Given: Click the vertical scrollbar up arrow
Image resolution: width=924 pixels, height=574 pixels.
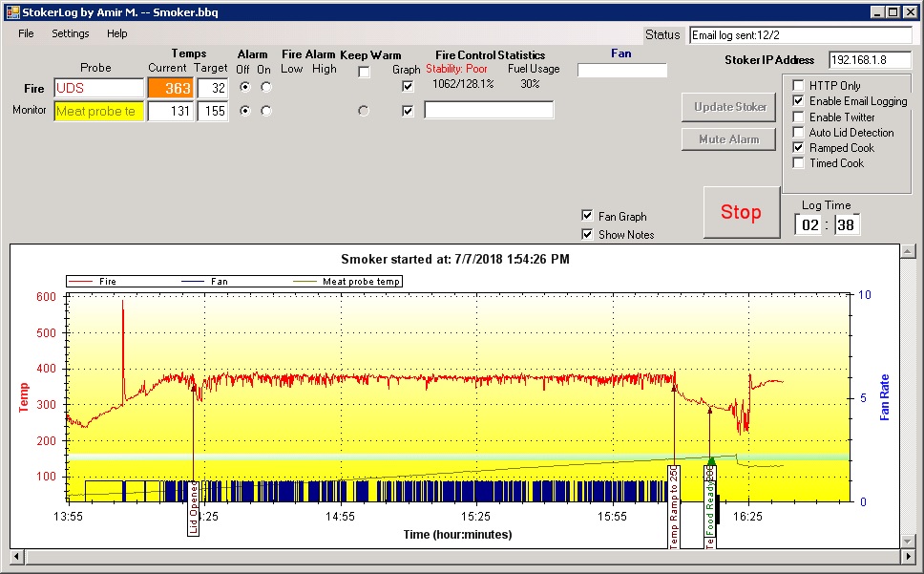Looking at the screenshot, I should 908,251.
